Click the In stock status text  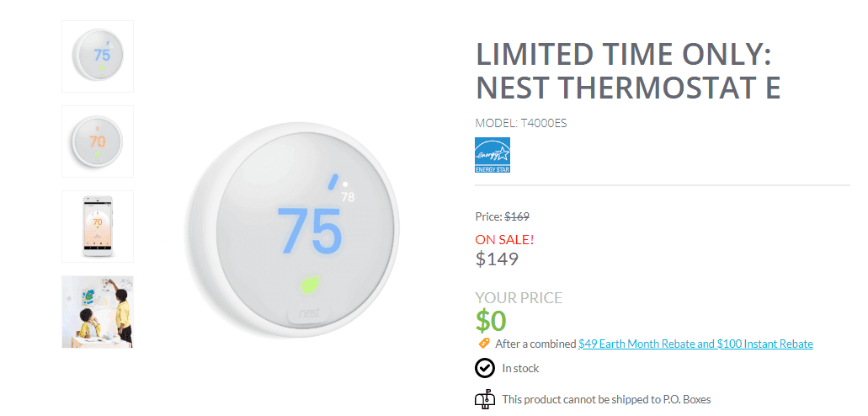point(520,368)
